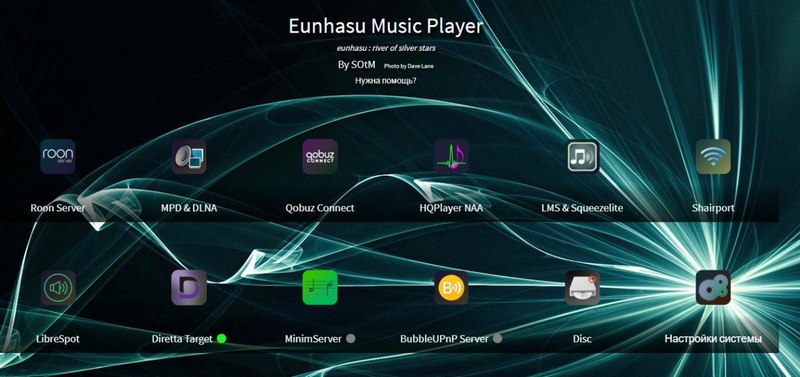Toggle the green Diretta Target status dot
The width and height of the screenshot is (800, 377).
221,338
